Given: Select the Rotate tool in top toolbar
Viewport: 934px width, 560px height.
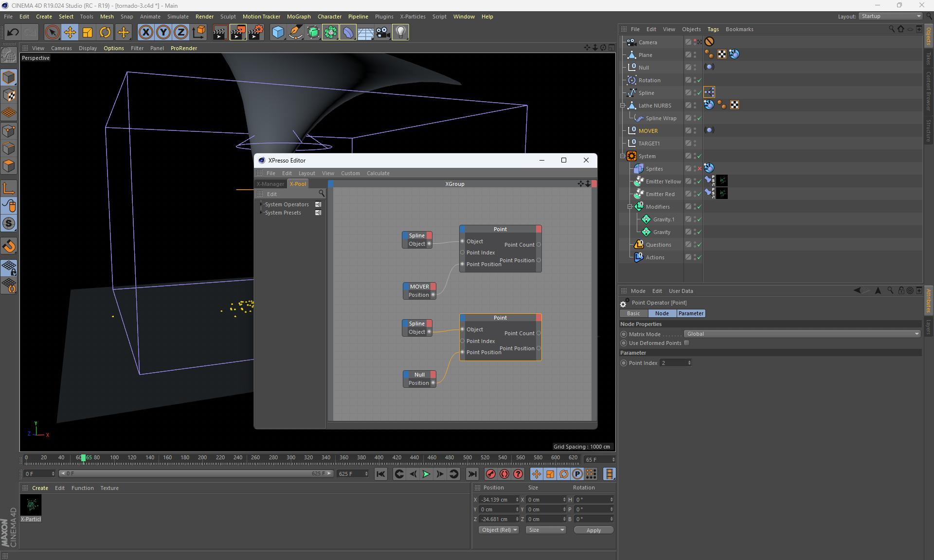Looking at the screenshot, I should 105,33.
